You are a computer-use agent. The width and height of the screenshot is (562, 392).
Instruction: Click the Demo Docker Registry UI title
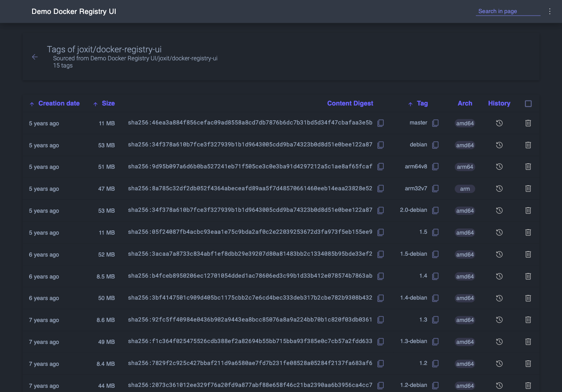pos(74,11)
